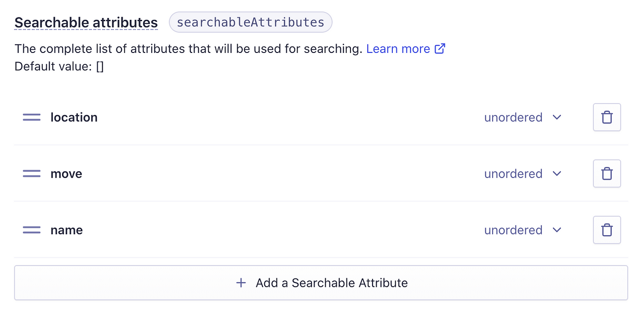Click the plus icon in Add Searchable Attribute
Screen dimensions: 644x325
click(x=241, y=283)
